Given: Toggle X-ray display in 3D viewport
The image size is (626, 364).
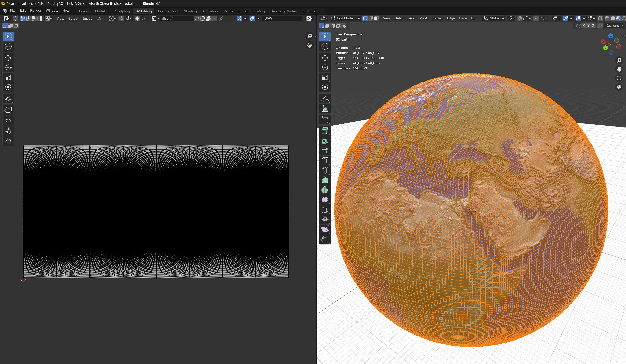Looking at the screenshot, I should pyautogui.click(x=600, y=18).
